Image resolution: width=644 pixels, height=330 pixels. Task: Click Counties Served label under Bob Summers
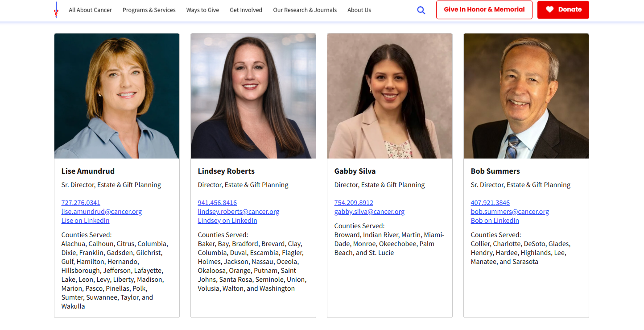tap(496, 235)
